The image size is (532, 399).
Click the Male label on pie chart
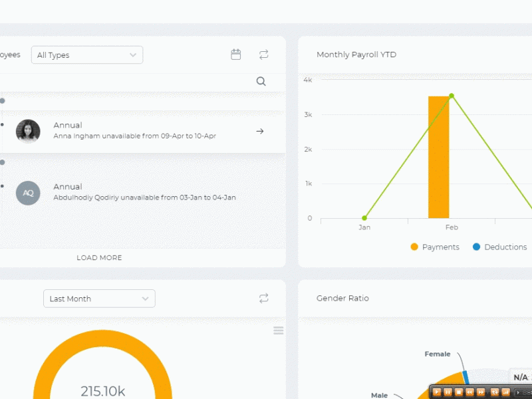pos(379,395)
